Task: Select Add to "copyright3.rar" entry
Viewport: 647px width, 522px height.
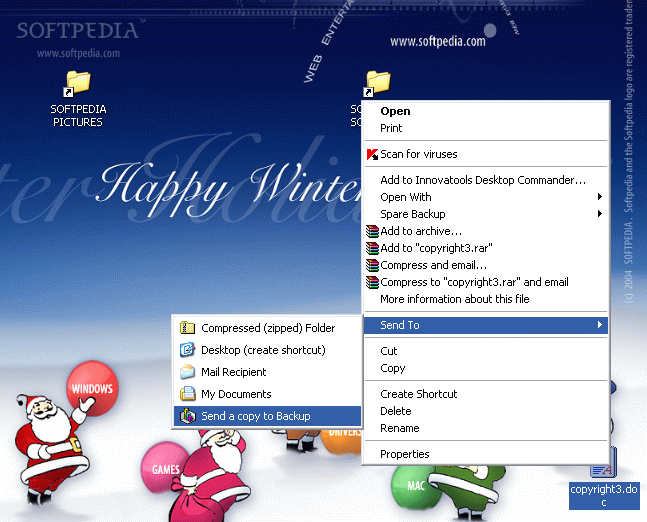Action: 486,248
